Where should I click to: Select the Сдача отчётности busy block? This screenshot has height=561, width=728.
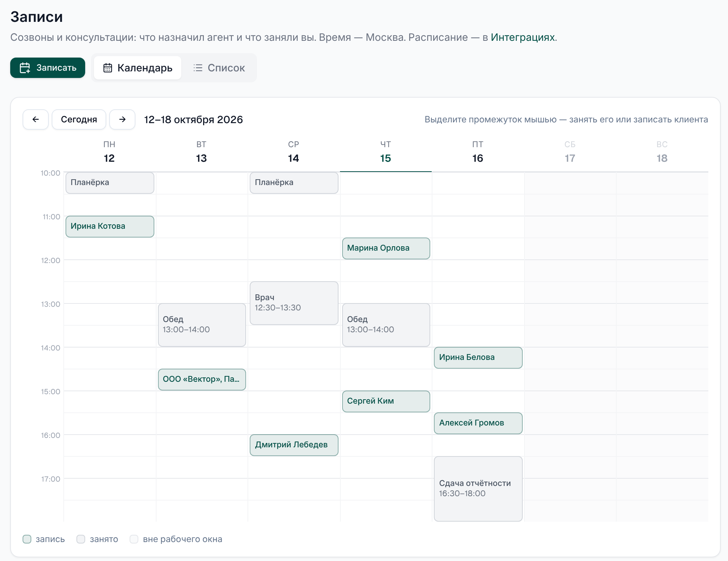478,489
